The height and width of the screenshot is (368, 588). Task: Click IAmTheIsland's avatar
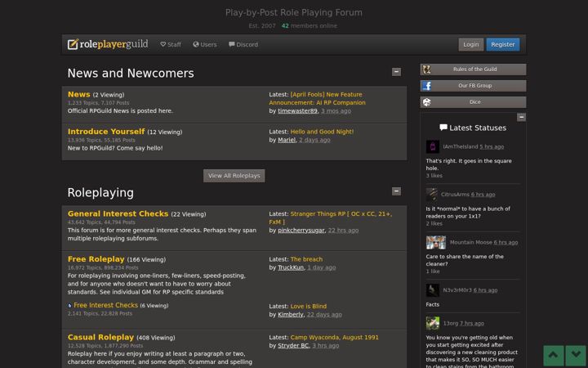click(x=432, y=146)
